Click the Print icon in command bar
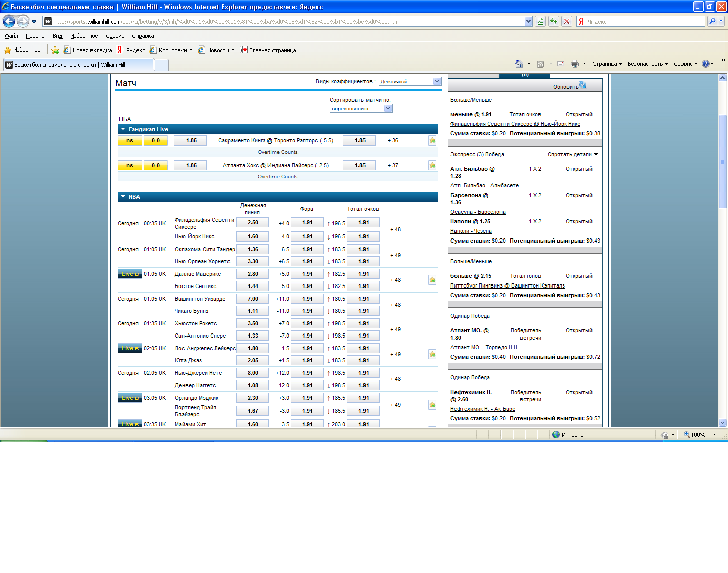 (574, 64)
